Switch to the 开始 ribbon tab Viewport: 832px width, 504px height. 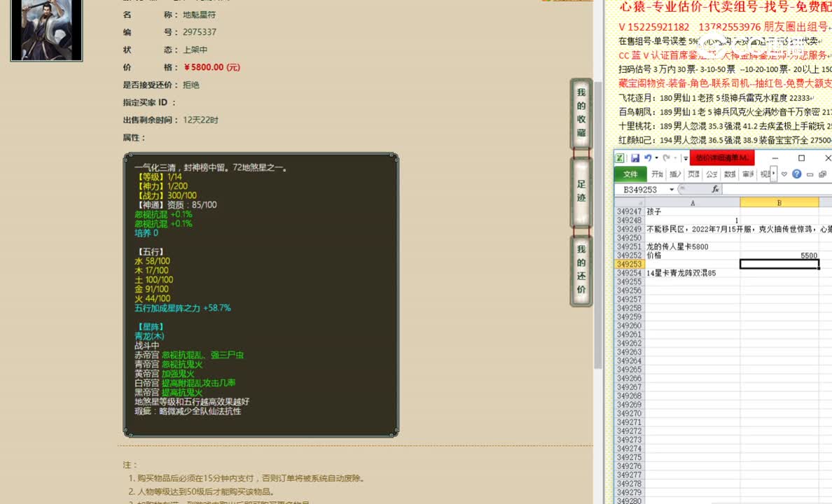point(658,174)
